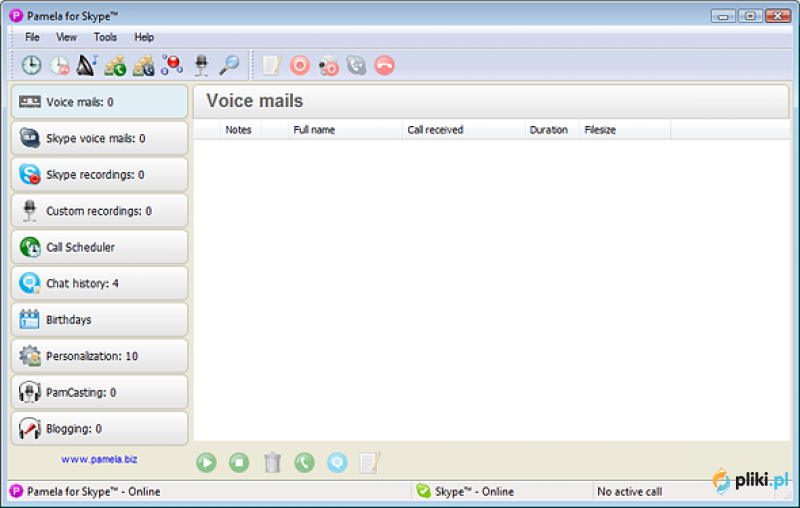This screenshot has height=508, width=800.
Task: Click the No active call status text
Action: pos(630,492)
